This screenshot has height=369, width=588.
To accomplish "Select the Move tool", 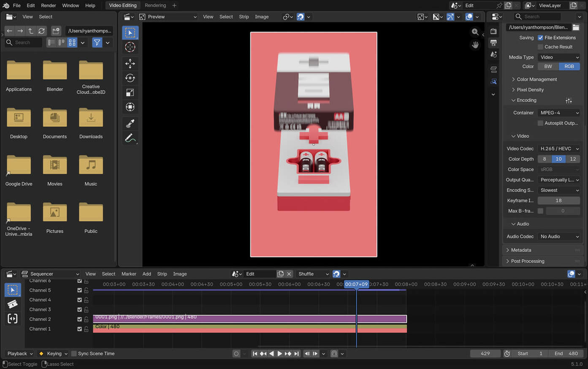I will coord(130,63).
